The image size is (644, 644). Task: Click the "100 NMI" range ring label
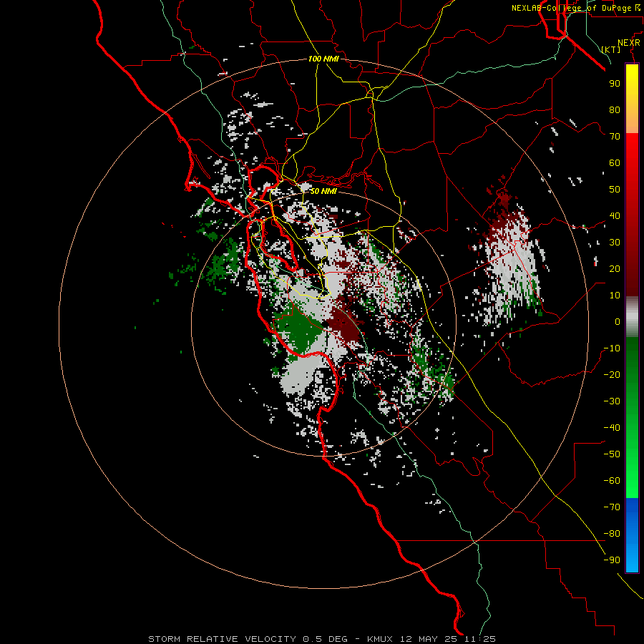pyautogui.click(x=323, y=59)
